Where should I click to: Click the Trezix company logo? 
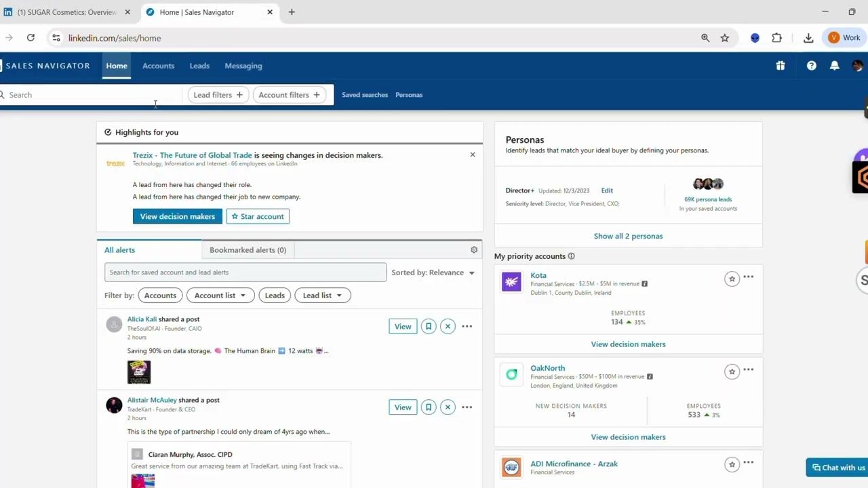[115, 163]
